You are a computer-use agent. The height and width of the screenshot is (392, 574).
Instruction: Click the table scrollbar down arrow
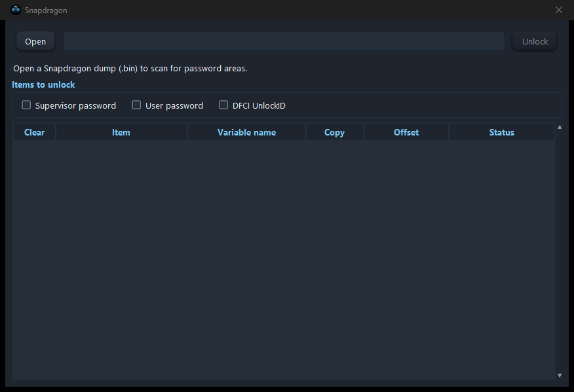(x=560, y=375)
